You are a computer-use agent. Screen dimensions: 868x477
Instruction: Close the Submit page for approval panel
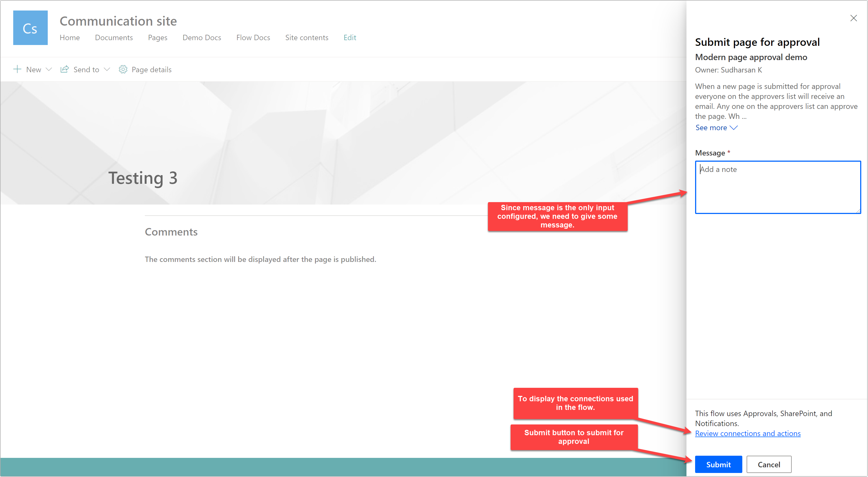(x=854, y=18)
